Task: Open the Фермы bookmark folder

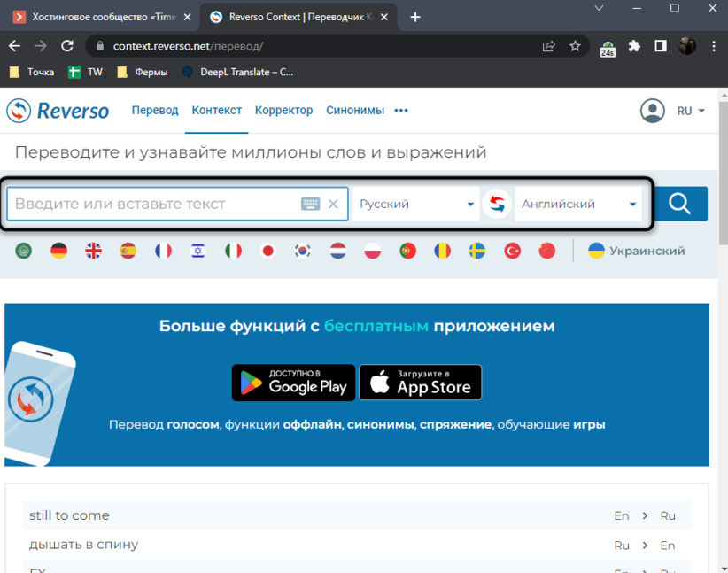Action: coord(142,72)
